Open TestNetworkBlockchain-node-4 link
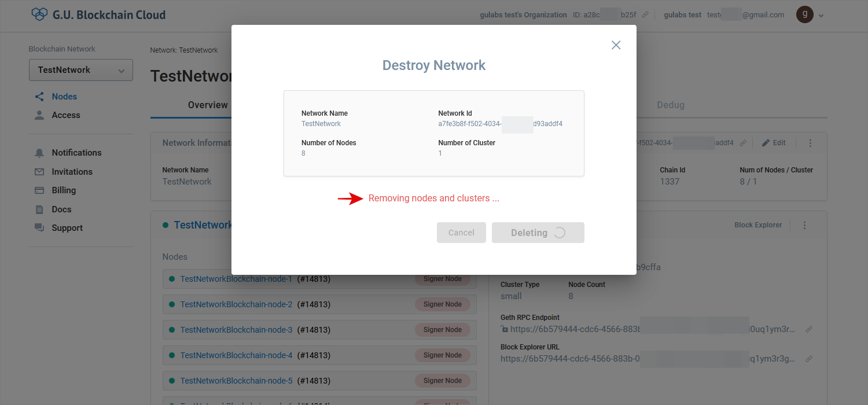The image size is (868, 405). coord(236,355)
